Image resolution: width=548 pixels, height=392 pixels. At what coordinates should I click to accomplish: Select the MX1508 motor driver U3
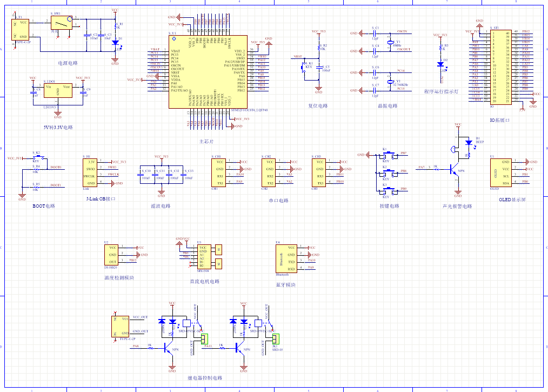pos(204,257)
